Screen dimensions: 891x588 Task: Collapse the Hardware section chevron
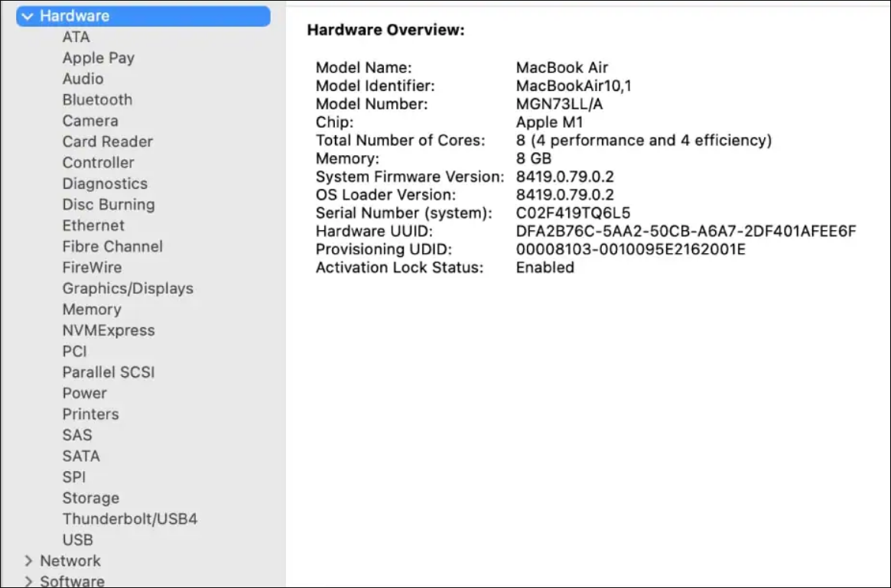(28, 17)
